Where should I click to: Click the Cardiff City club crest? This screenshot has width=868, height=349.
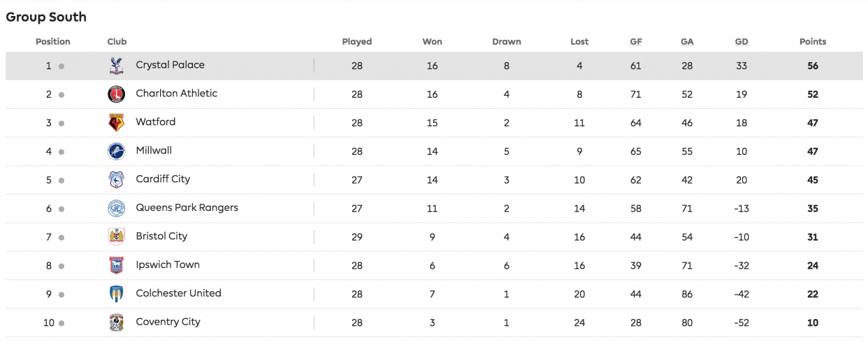[x=116, y=180]
